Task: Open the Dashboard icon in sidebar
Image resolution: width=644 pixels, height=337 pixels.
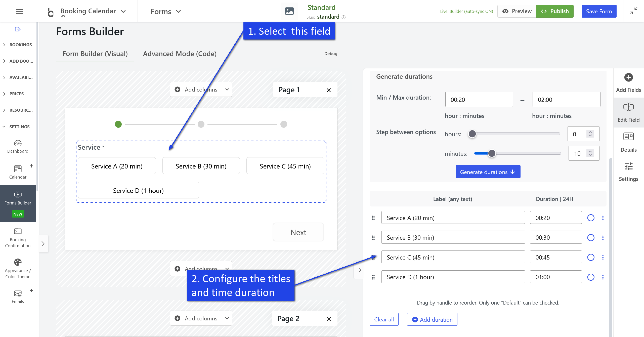Action: (18, 143)
